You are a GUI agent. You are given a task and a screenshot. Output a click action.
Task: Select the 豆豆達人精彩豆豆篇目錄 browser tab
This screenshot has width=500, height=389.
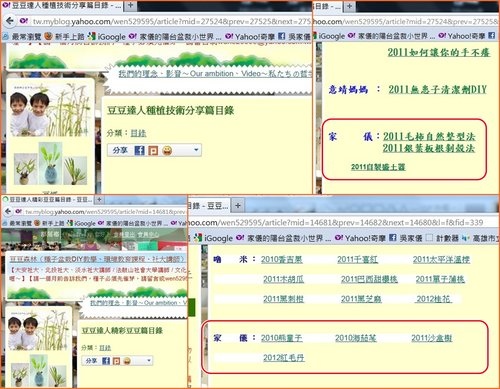47,199
